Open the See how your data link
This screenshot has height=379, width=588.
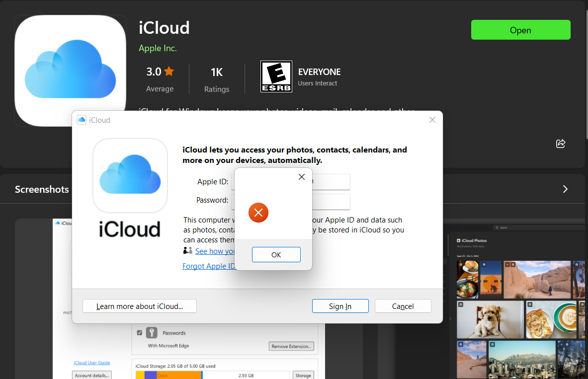click(215, 251)
